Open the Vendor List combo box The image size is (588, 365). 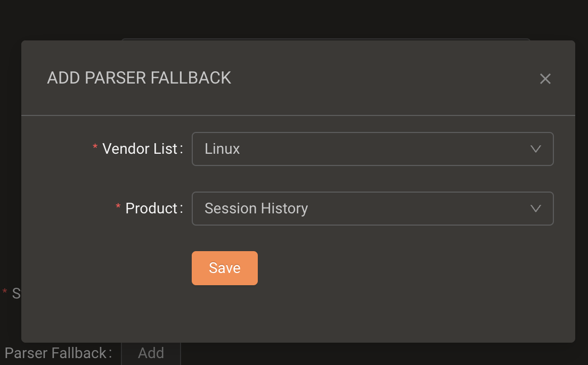(x=372, y=149)
